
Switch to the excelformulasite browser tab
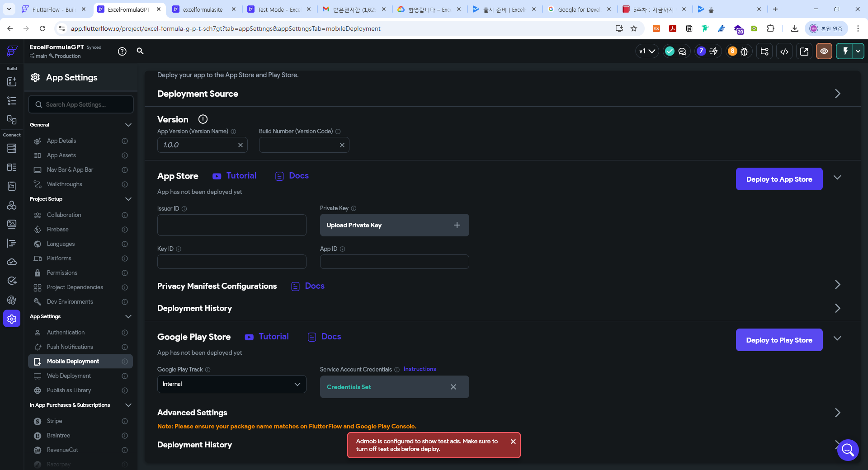[x=204, y=9]
